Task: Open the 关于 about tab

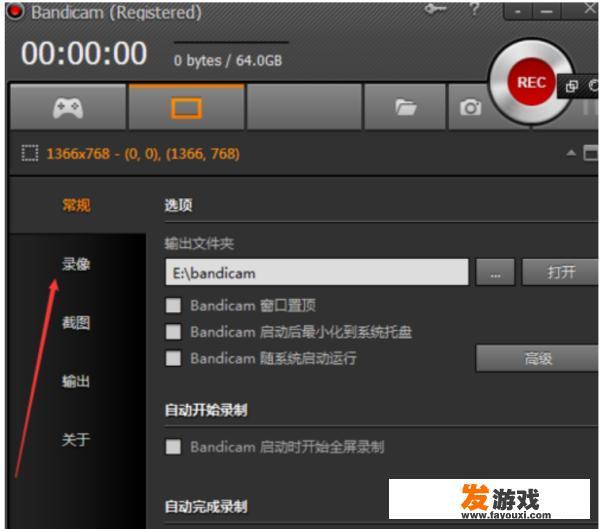Action: 76,439
